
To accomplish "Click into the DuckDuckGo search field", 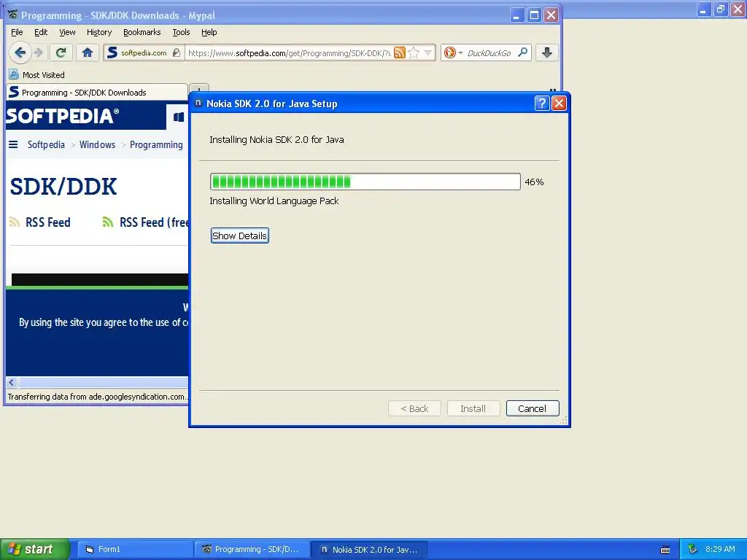I will [x=489, y=52].
